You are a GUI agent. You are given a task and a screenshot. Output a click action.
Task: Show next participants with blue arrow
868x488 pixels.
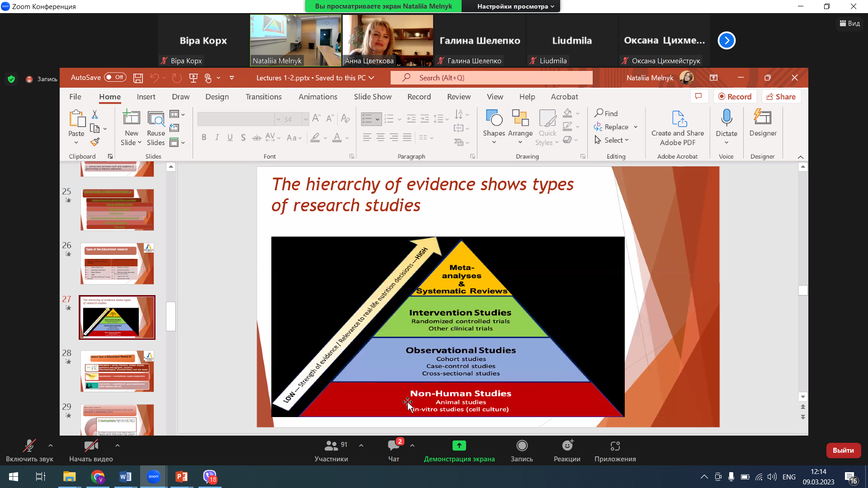[726, 40]
